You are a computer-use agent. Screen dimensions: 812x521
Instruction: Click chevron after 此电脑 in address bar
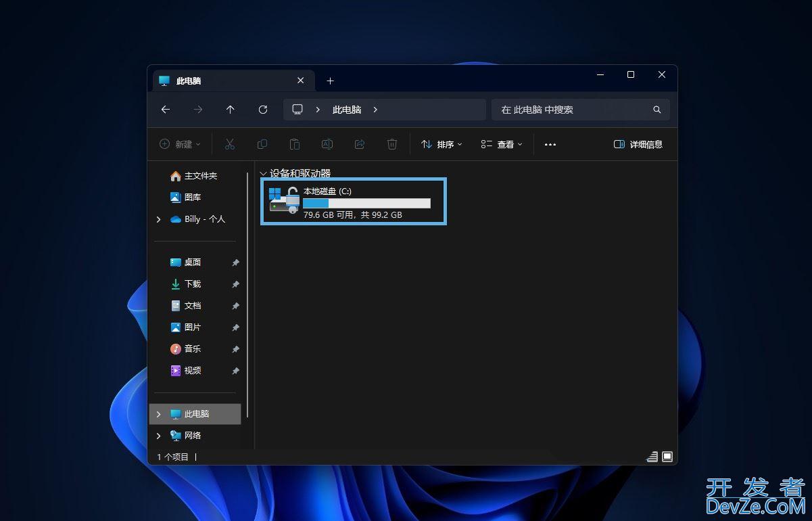(375, 110)
